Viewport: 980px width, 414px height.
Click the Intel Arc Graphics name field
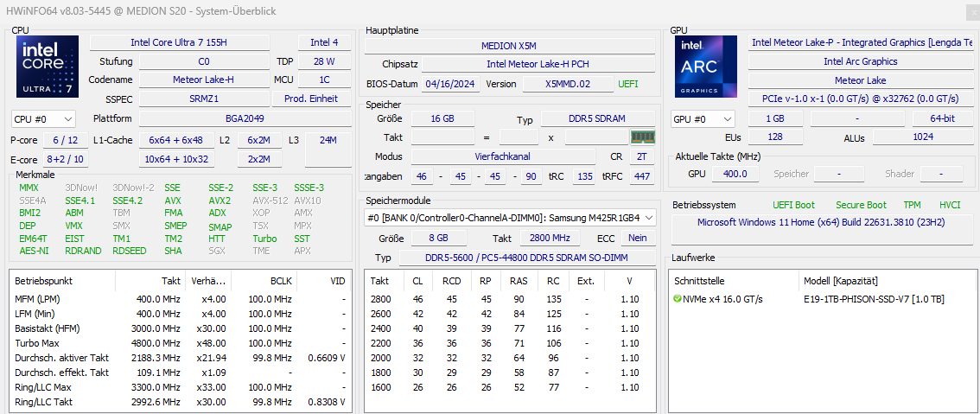pyautogui.click(x=861, y=61)
